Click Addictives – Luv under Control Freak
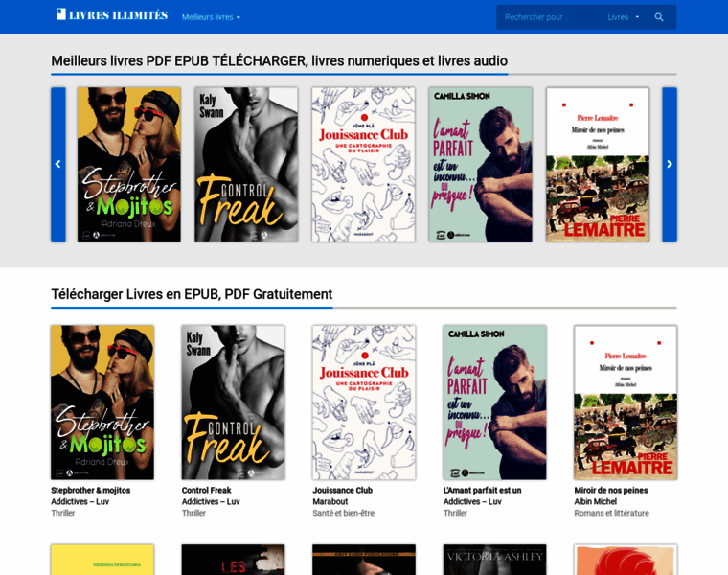 211,501
